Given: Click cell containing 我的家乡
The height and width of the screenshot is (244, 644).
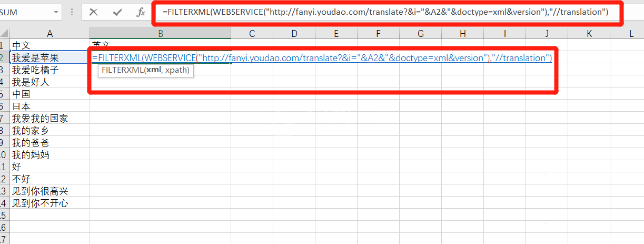Looking at the screenshot, I should click(50, 130).
